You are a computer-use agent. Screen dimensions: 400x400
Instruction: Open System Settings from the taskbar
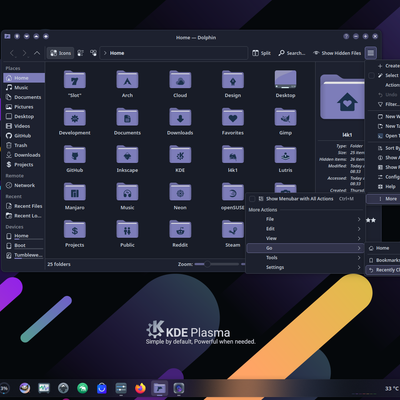[121, 388]
